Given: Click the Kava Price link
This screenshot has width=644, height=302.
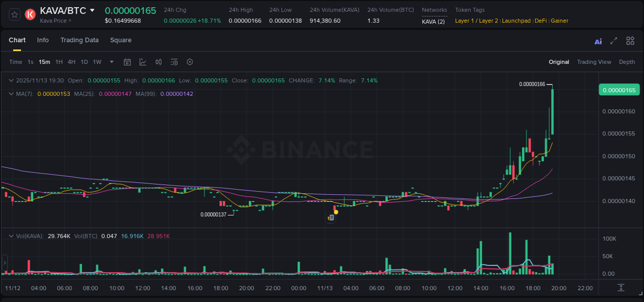Looking at the screenshot, I should point(54,21).
